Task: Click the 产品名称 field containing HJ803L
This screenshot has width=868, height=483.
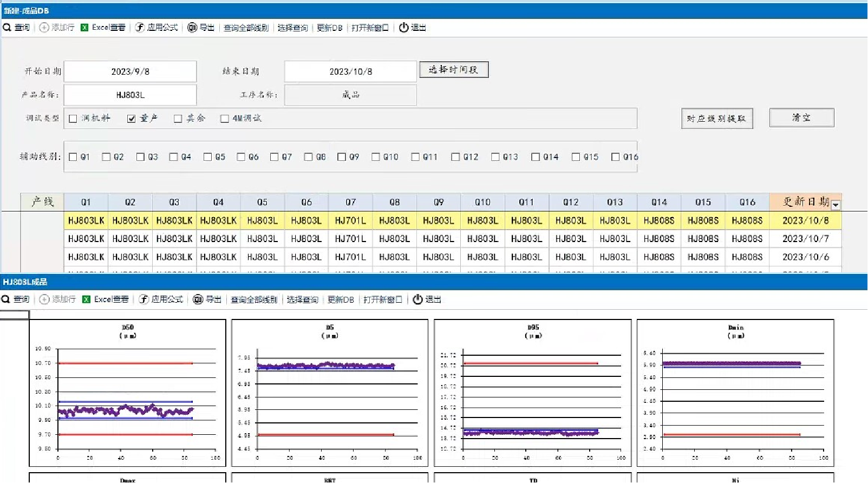Action: (x=130, y=95)
